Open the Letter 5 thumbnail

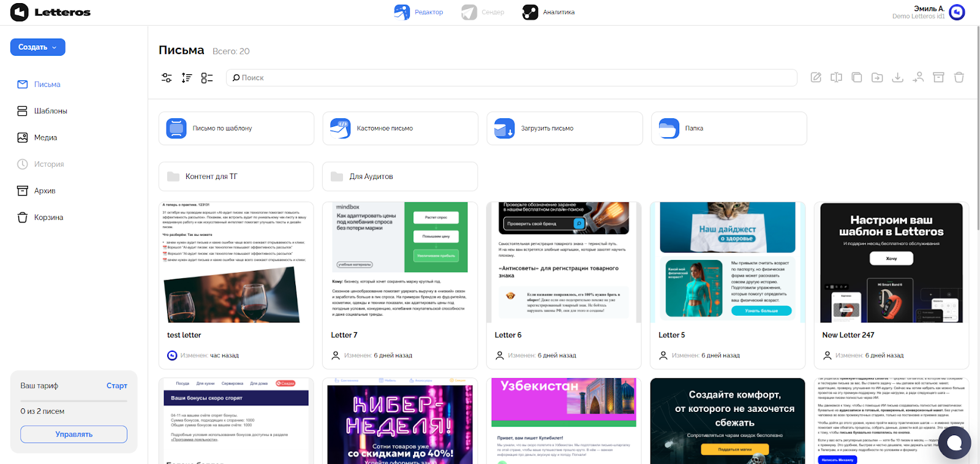click(x=727, y=262)
